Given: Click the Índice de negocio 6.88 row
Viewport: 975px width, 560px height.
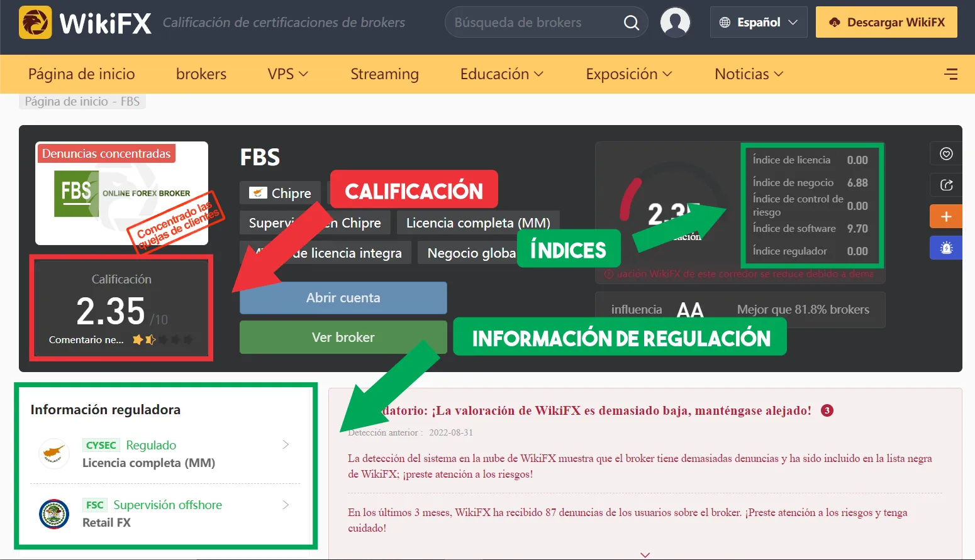Looking at the screenshot, I should pyautogui.click(x=810, y=182).
